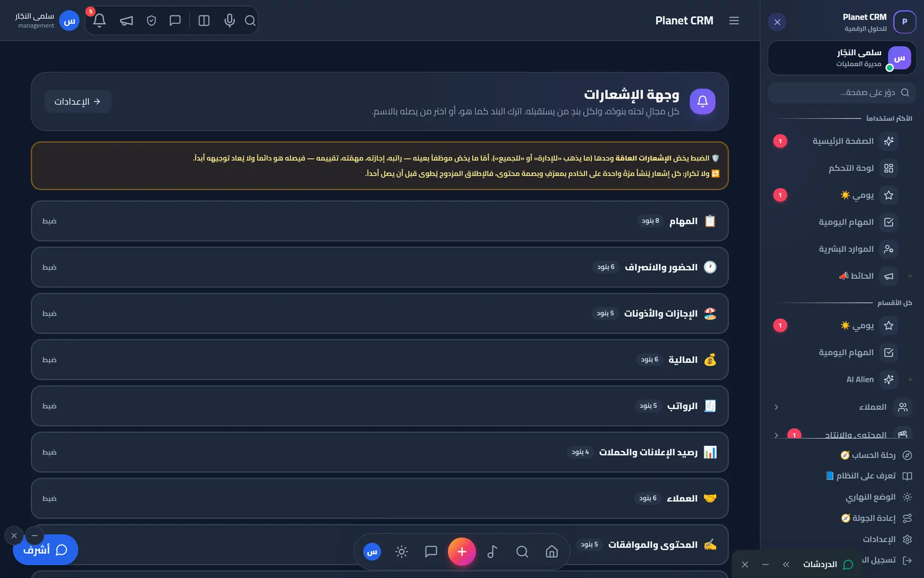Click the user avatar in bottom dock
This screenshot has width=924, height=578.
pos(372,552)
